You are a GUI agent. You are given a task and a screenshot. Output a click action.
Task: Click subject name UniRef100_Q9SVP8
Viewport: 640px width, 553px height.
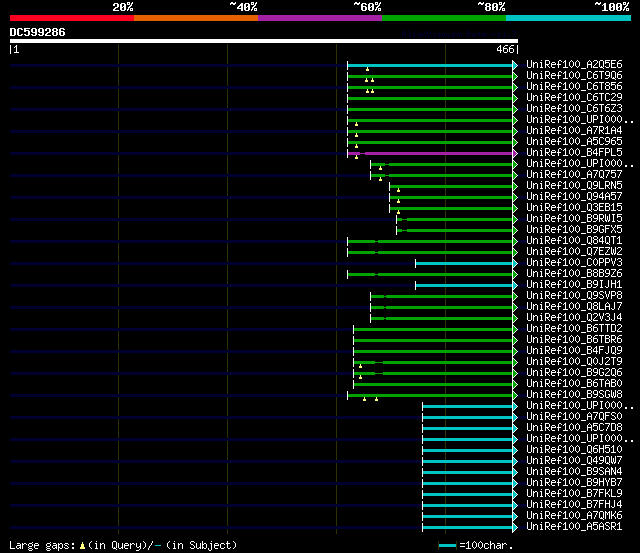pyautogui.click(x=574, y=296)
